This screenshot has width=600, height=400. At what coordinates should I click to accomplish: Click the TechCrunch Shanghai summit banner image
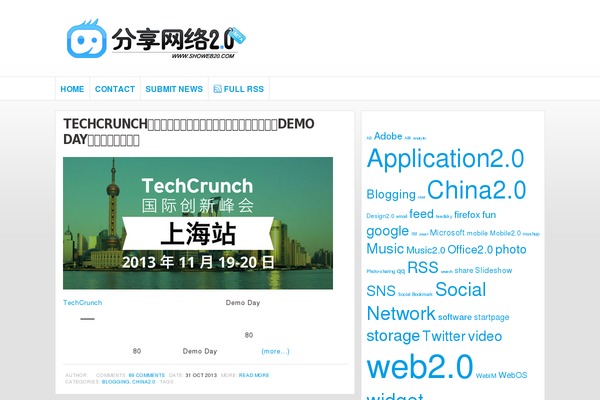click(198, 223)
